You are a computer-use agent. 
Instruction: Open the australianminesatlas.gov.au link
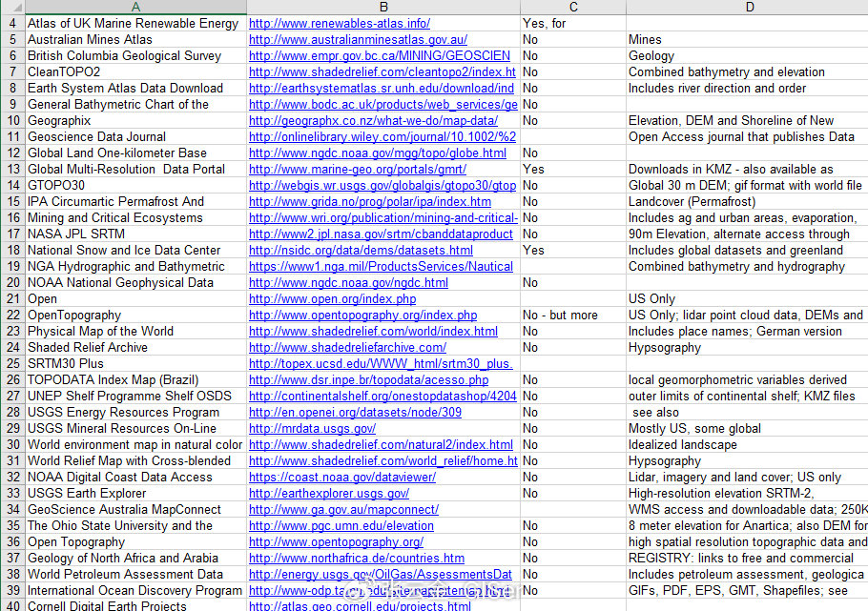pyautogui.click(x=358, y=40)
